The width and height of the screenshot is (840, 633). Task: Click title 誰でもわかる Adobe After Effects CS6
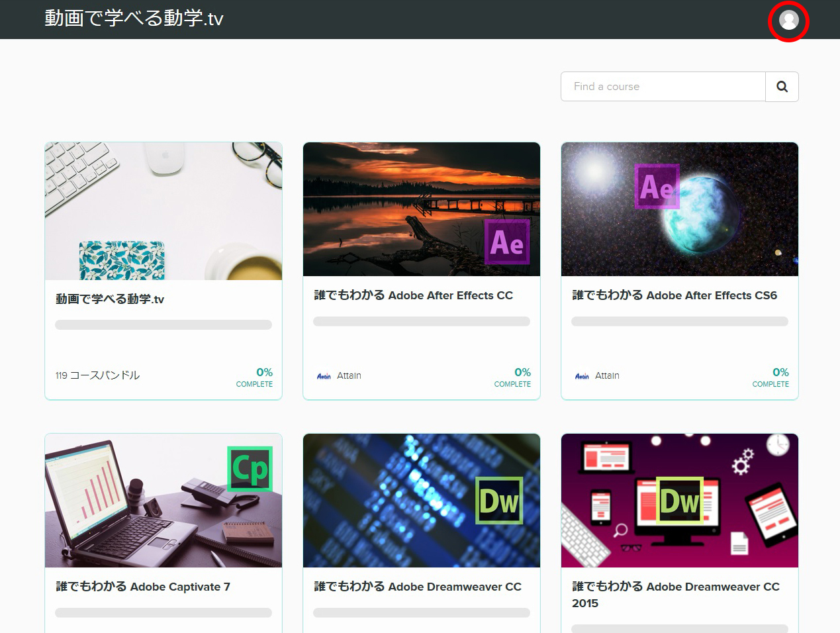[x=675, y=295]
